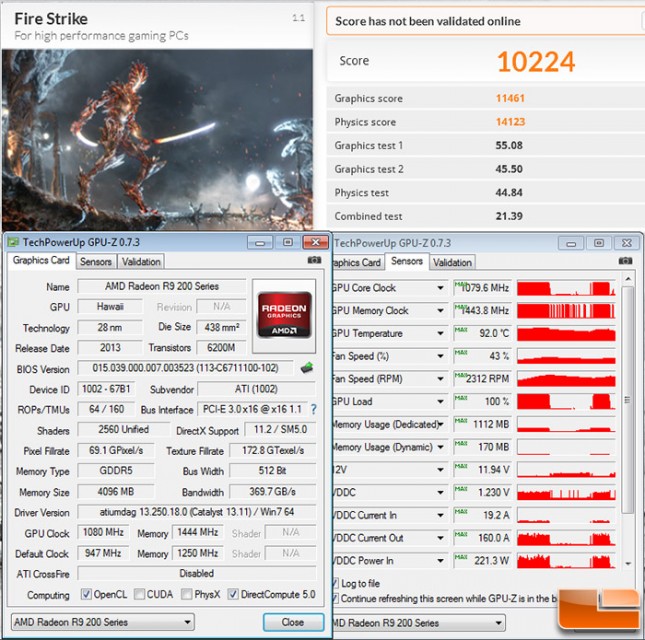The width and height of the screenshot is (645, 640).
Task: Open the 12V sensor dropdown
Action: tap(440, 470)
